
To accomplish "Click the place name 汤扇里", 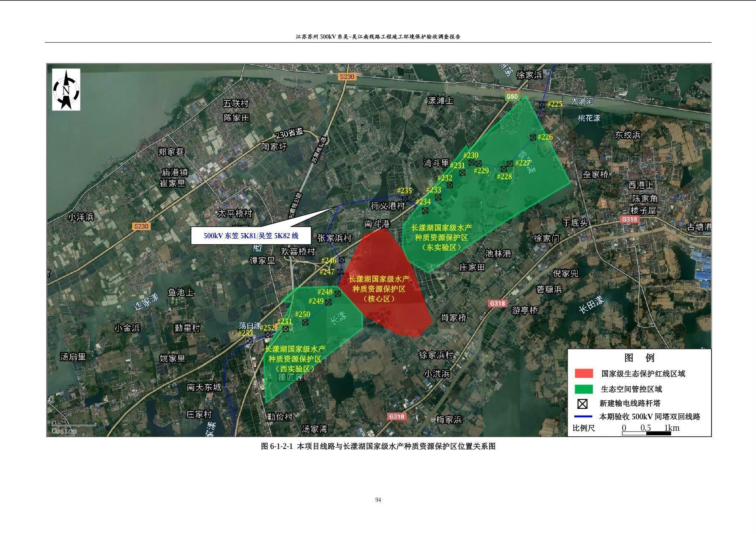I will (x=73, y=356).
